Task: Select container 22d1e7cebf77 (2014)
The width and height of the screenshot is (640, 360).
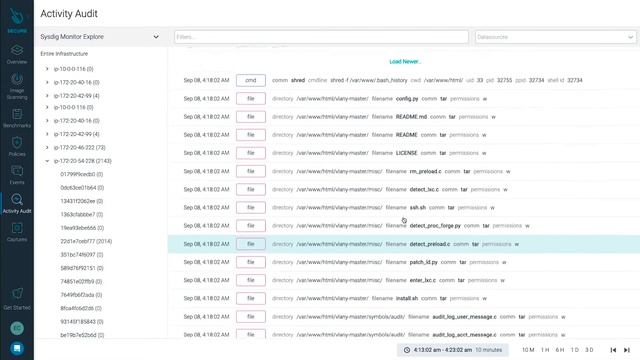Action: pos(86,241)
